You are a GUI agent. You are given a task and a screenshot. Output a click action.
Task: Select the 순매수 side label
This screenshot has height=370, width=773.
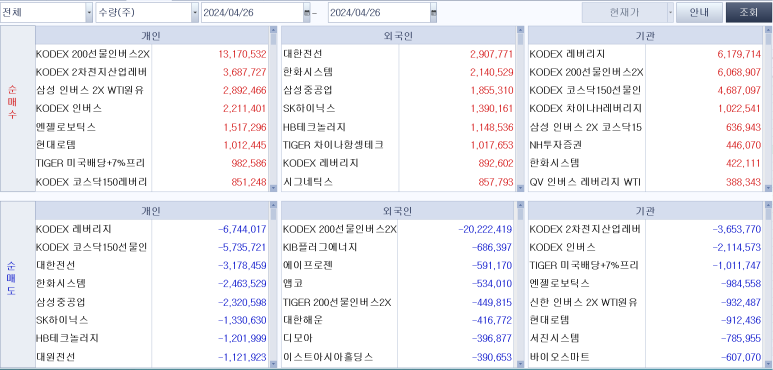(x=12, y=102)
